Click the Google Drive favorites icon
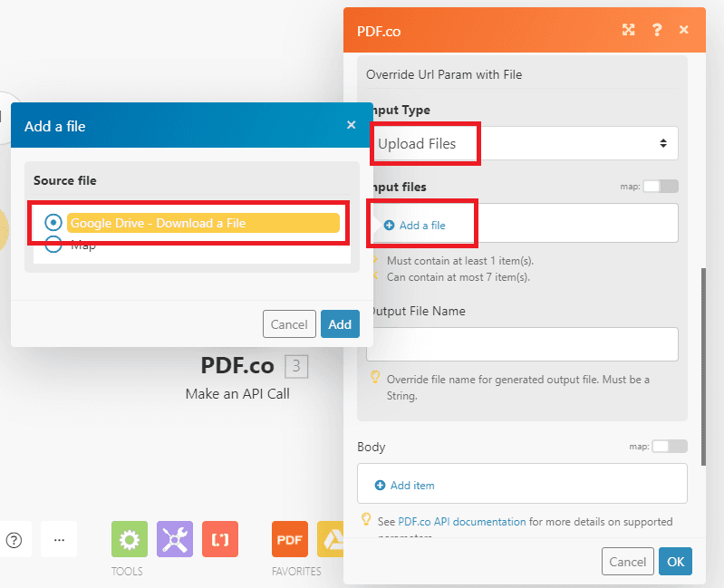This screenshot has height=588, width=724. coord(330,539)
